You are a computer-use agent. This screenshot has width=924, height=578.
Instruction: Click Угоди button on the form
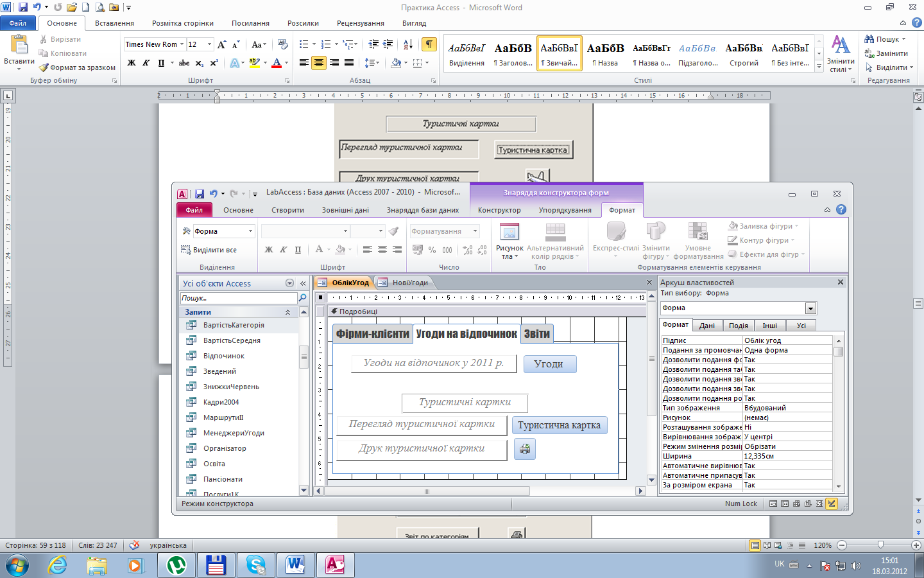coord(549,364)
